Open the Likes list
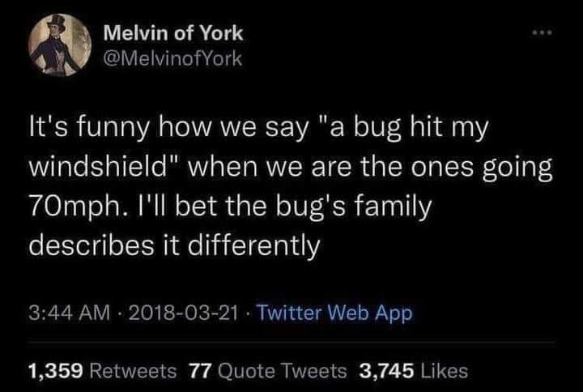This screenshot has width=583, height=392. [x=444, y=371]
